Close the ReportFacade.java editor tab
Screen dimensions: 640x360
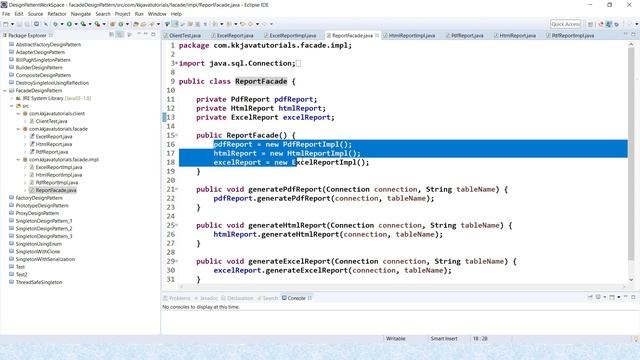pos(377,36)
